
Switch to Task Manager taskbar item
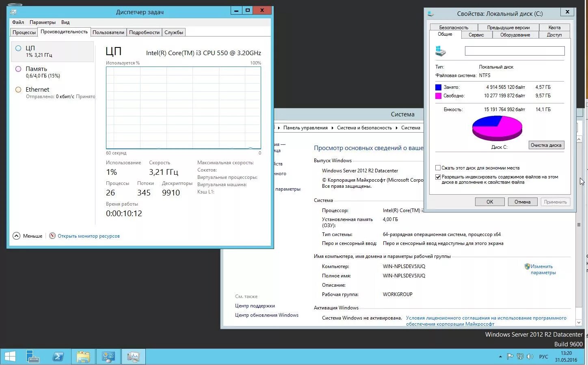133,356
